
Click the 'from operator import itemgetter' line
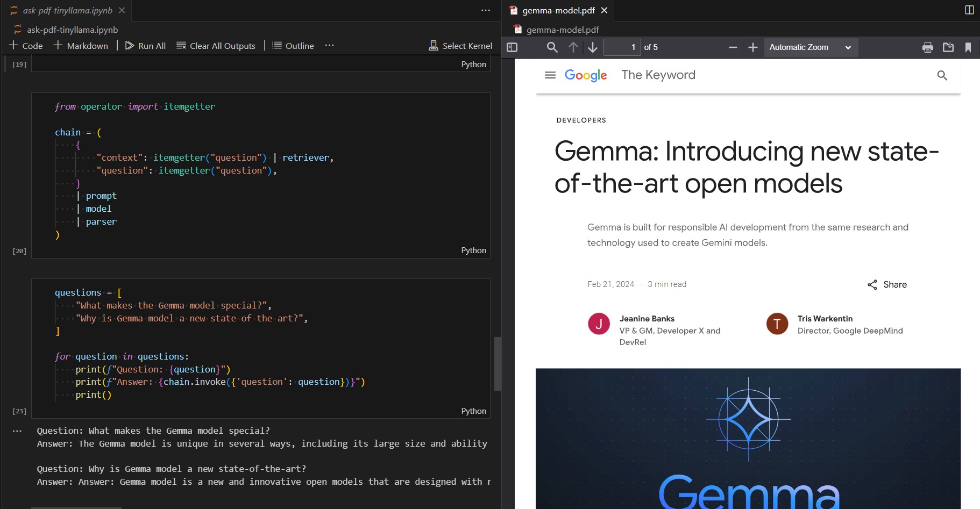pyautogui.click(x=135, y=106)
